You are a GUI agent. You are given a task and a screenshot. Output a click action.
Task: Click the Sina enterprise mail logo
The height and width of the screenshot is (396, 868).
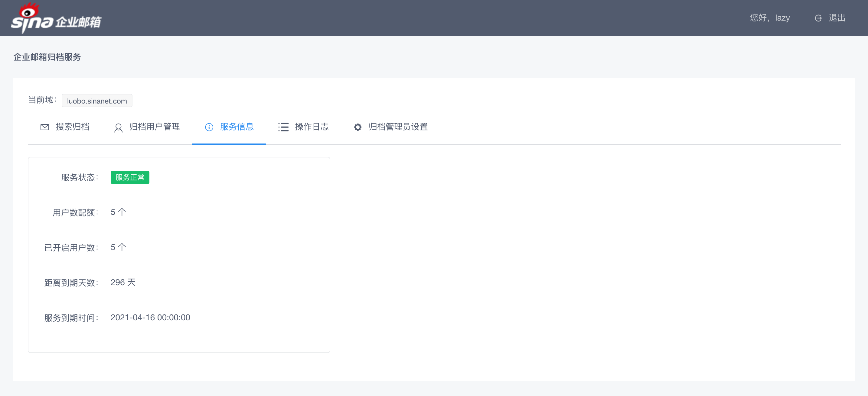click(x=56, y=18)
